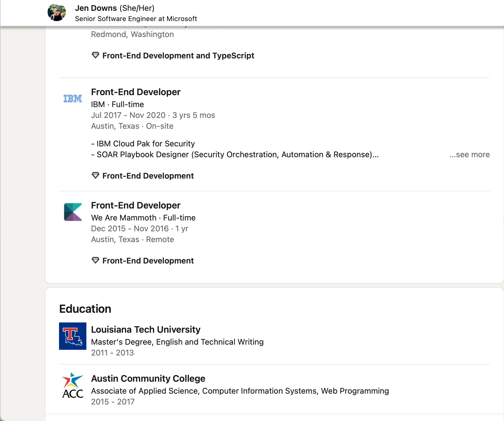The image size is (504, 421).
Task: Click the IBM company logo
Action: pos(73,99)
